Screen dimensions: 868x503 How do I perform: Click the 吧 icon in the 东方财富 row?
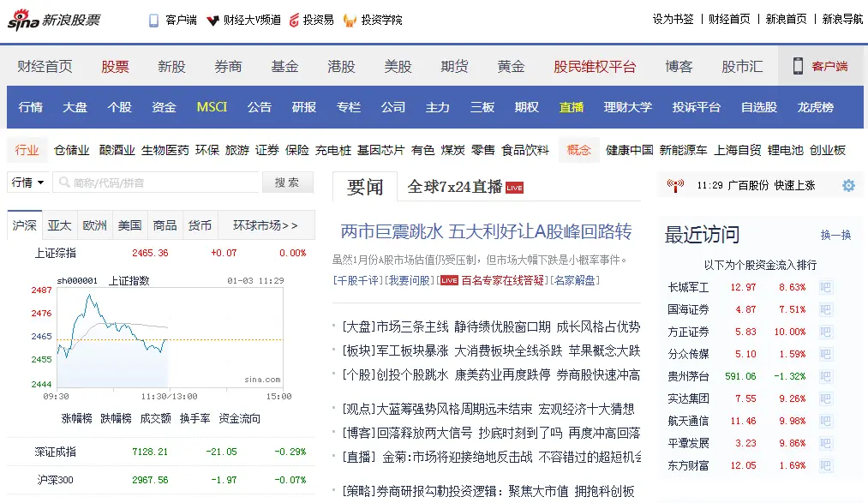(x=825, y=465)
